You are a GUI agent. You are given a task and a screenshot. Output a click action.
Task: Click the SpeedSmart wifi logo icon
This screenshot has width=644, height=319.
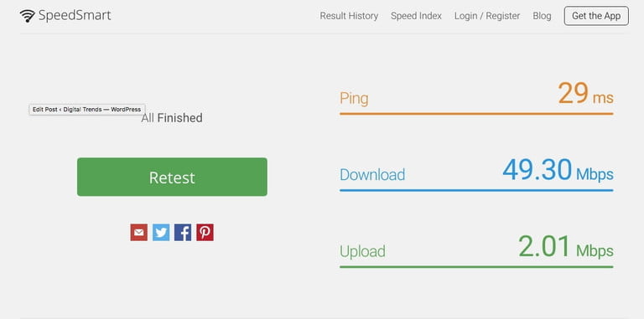[27, 16]
